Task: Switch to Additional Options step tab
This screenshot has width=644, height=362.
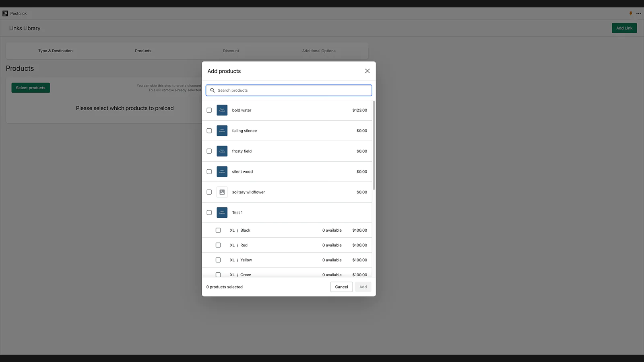Action: 319,51
